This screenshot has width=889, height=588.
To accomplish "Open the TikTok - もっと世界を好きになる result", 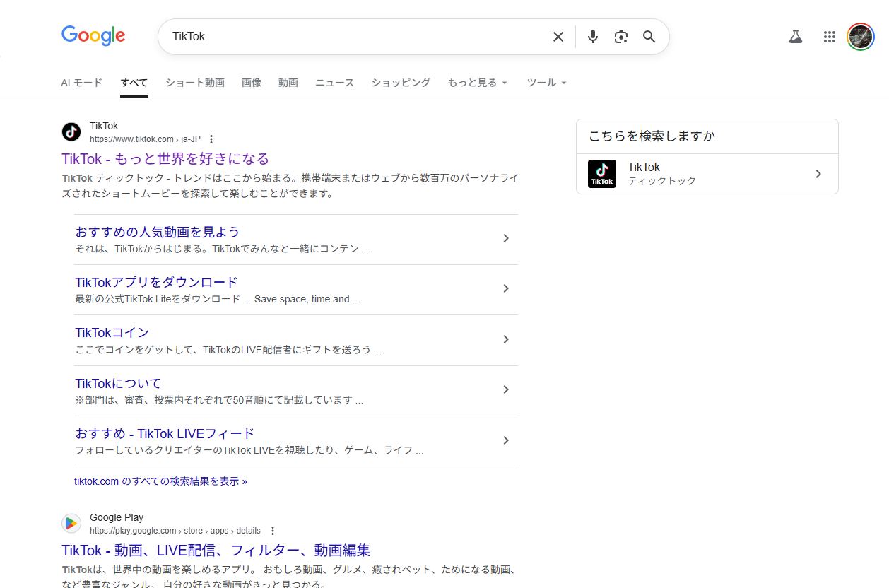I will tap(164, 158).
